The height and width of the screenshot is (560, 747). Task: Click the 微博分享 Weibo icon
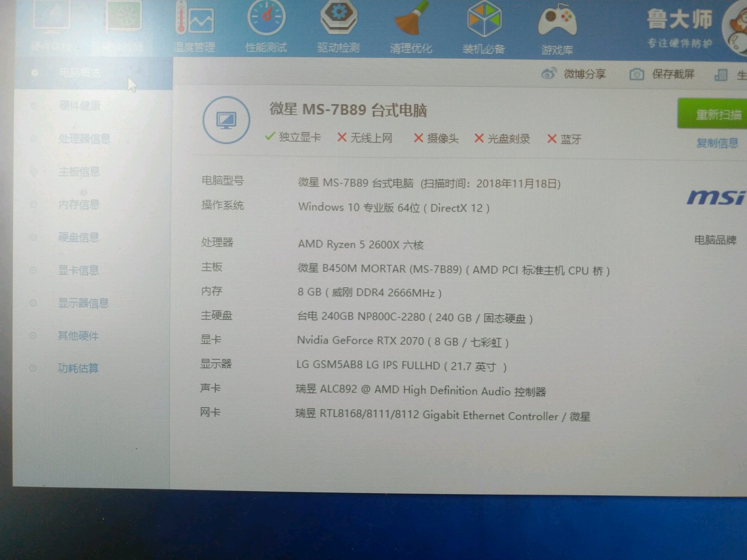(x=548, y=74)
